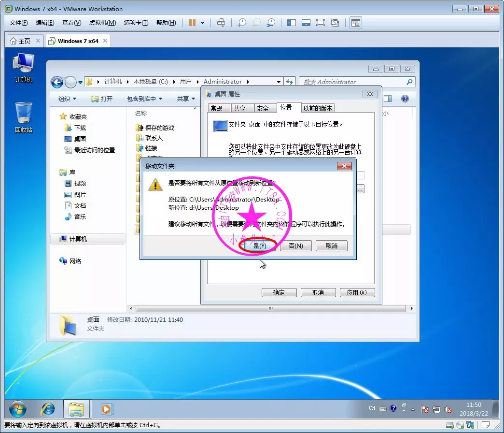Open the power options dropdown beside pause

(x=202, y=23)
